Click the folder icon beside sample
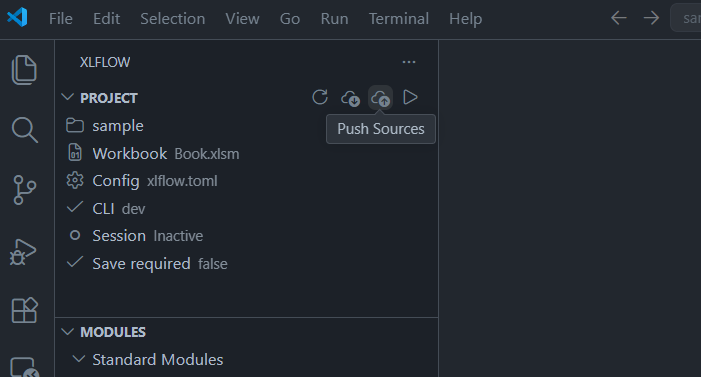Image resolution: width=701 pixels, height=377 pixels. [75, 126]
